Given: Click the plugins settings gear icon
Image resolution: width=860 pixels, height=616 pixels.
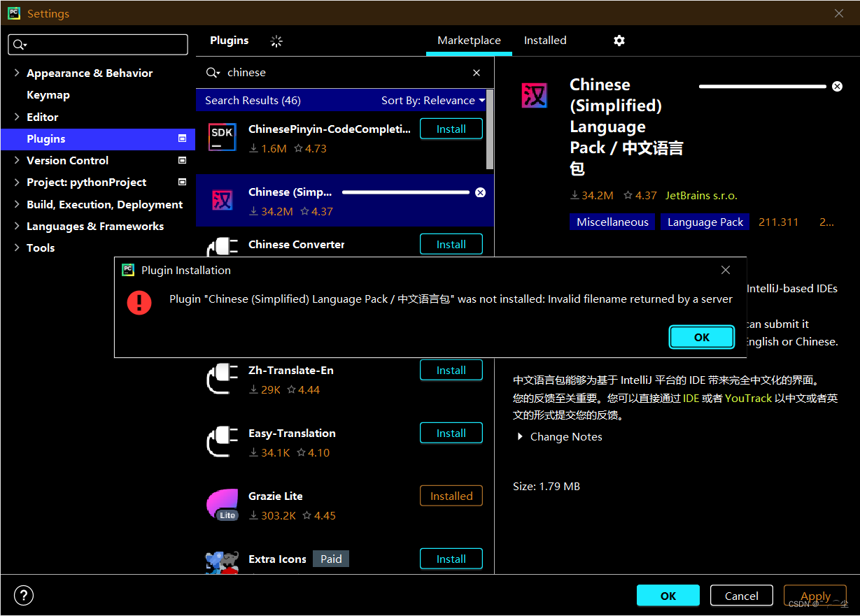Looking at the screenshot, I should [x=619, y=41].
